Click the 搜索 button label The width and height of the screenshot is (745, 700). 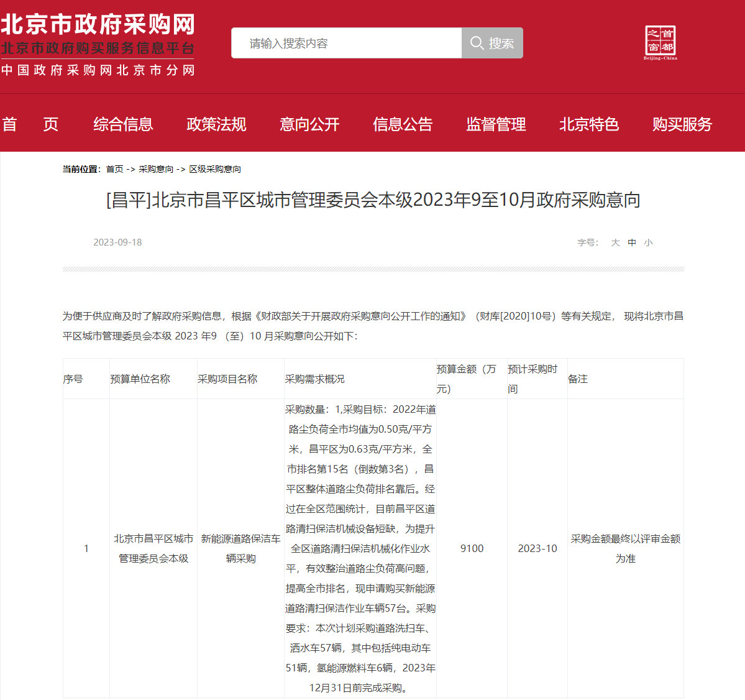tap(501, 44)
